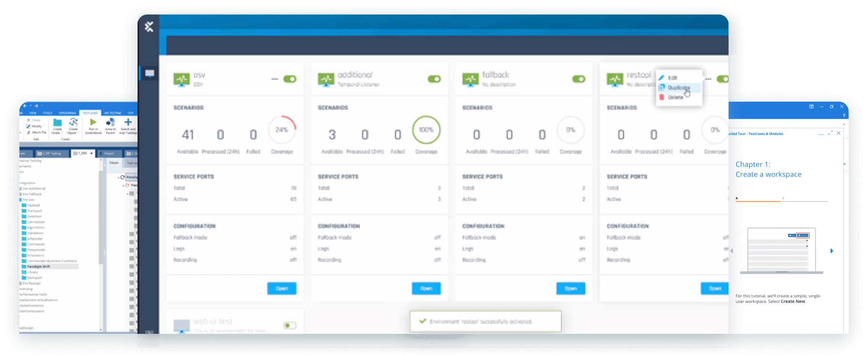
Task: Click the Jump to Parent icon
Action: pyautogui.click(x=110, y=122)
